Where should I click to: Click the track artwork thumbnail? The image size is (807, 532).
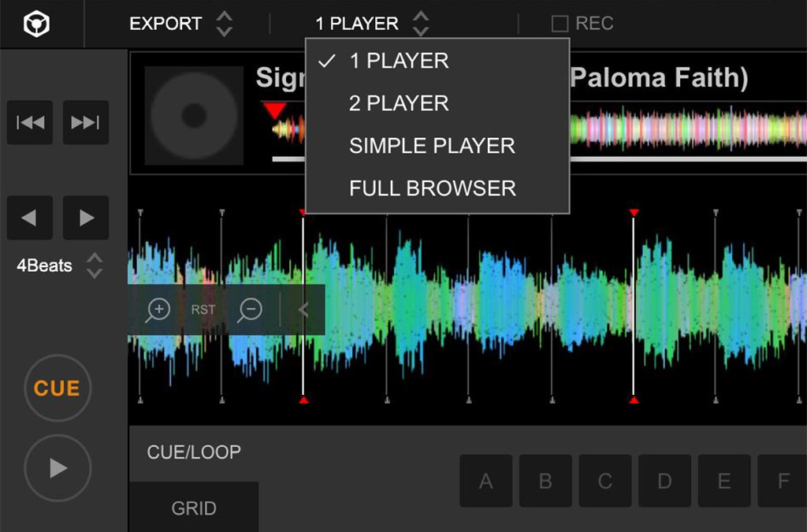(194, 115)
